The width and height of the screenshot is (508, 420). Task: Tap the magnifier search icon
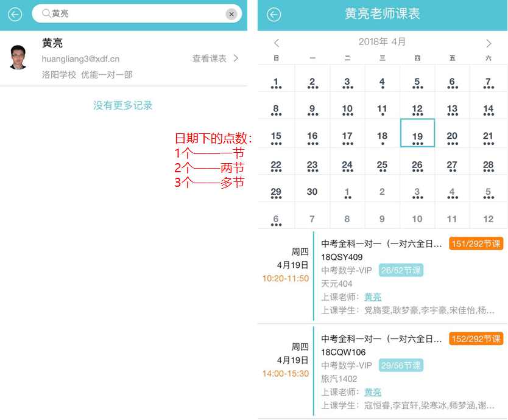46,13
